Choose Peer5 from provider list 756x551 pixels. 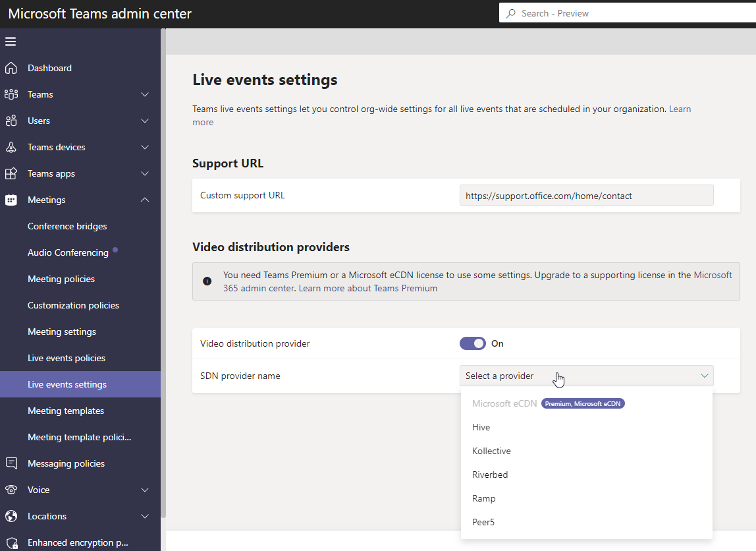click(586, 521)
